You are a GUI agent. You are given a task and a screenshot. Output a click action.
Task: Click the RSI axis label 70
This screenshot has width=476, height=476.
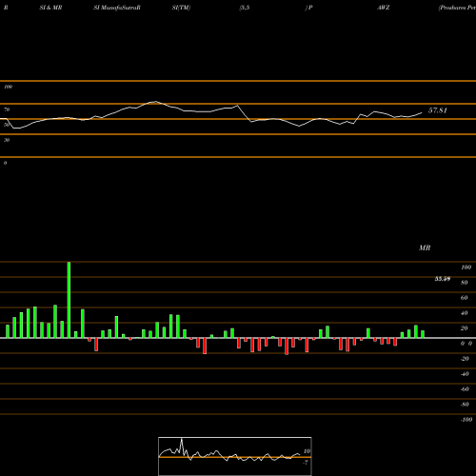pos(7,109)
